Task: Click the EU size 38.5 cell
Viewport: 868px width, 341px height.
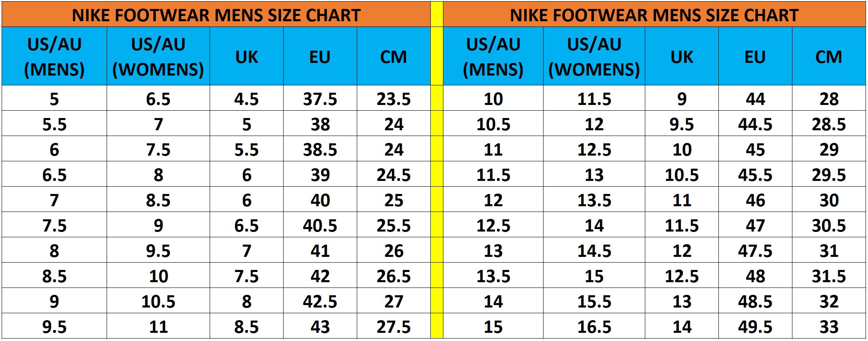Action: [x=320, y=149]
